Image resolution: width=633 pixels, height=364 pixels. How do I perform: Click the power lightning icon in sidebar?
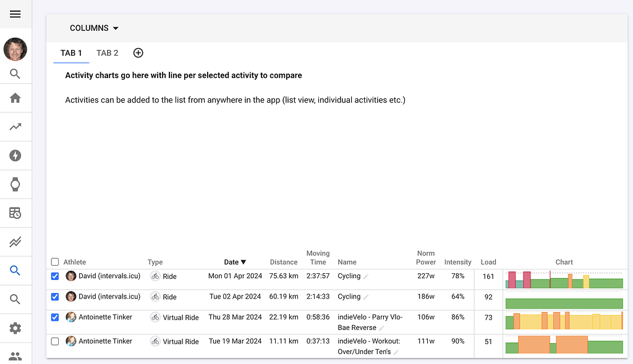[15, 155]
